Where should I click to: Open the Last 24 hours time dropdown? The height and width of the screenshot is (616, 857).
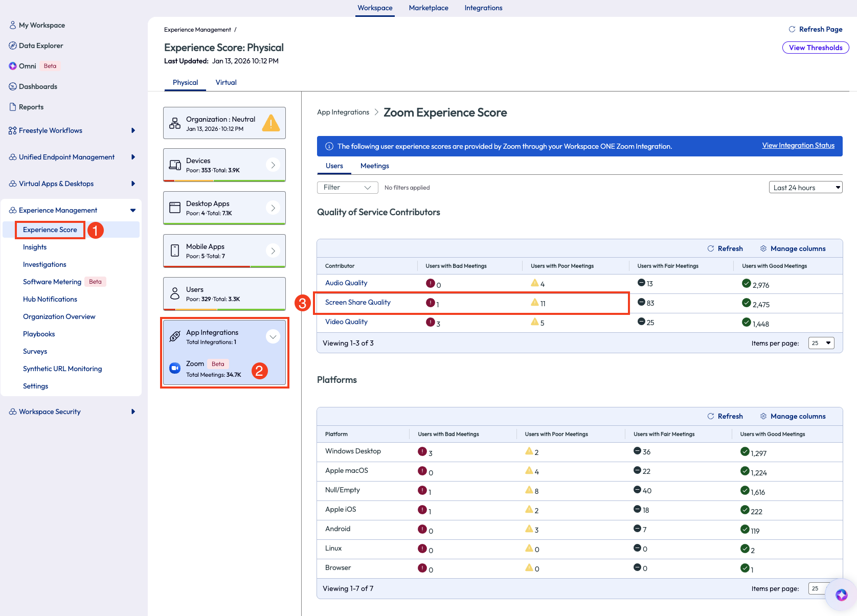point(805,188)
